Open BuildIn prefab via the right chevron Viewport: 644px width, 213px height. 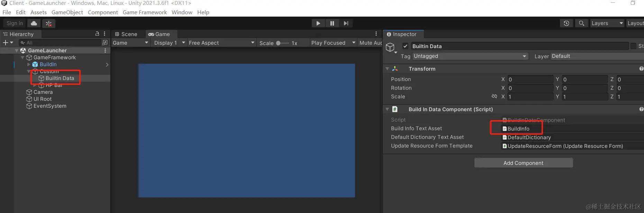point(107,64)
